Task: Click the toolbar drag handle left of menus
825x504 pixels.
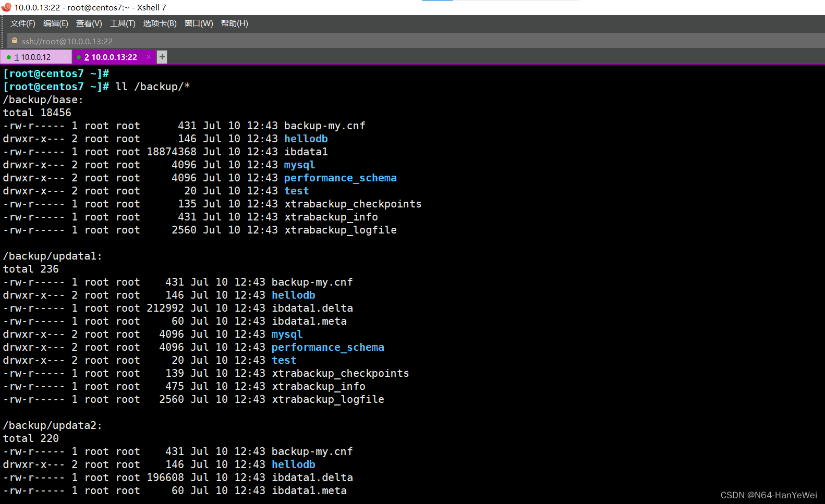Action: pos(4,23)
